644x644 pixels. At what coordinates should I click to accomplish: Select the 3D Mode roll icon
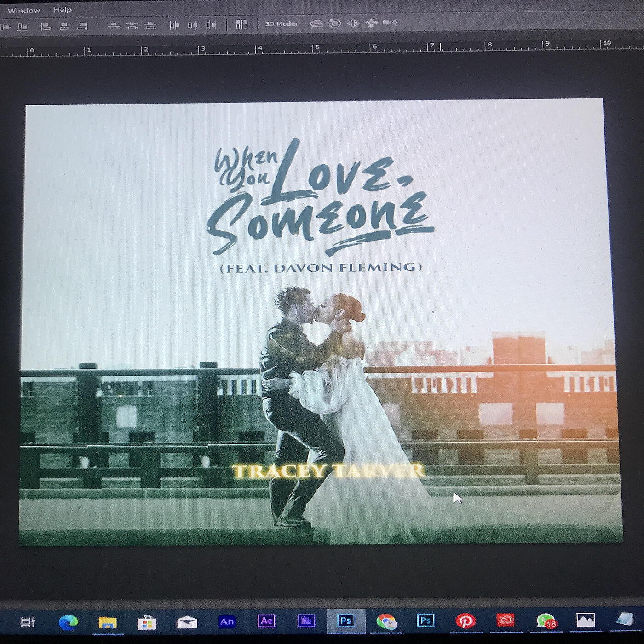335,23
